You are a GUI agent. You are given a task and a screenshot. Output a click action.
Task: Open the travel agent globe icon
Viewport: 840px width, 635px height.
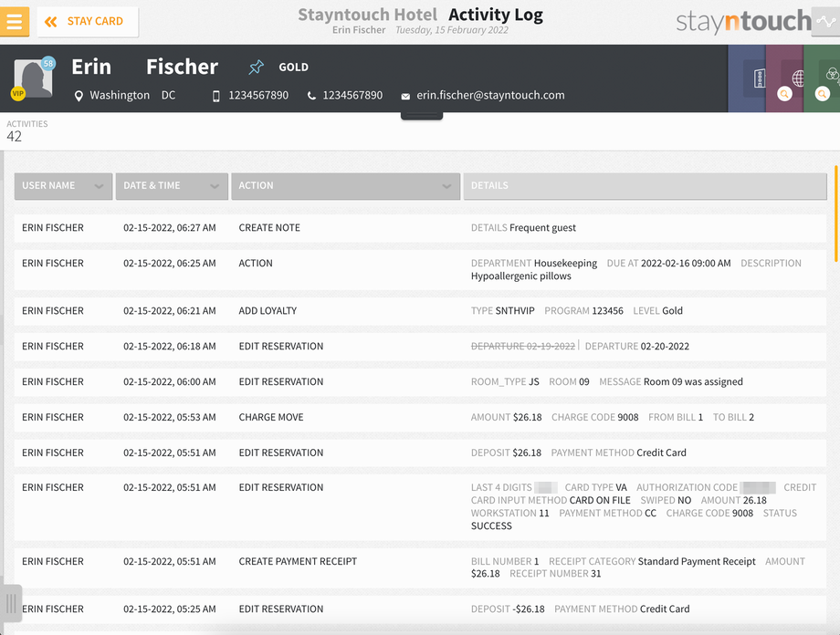[x=798, y=78]
